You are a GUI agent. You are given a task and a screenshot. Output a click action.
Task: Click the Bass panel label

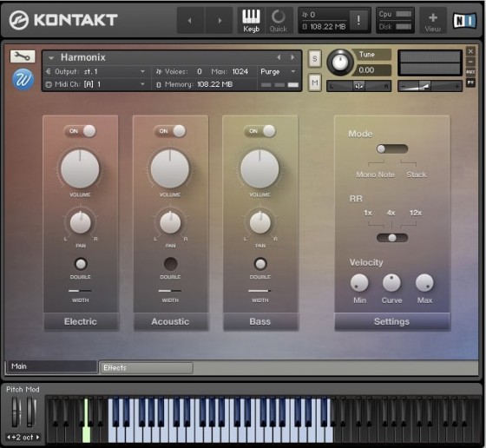[260, 321]
